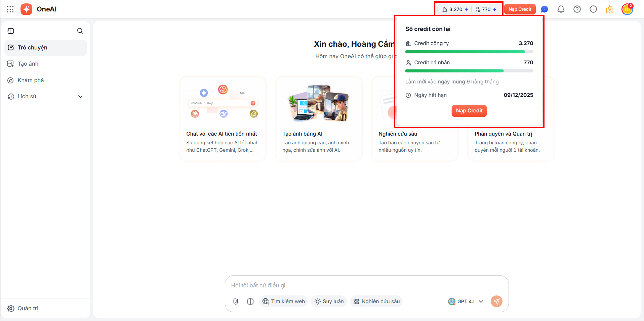Open Quản trị settings
The image size is (644, 321).
(23, 309)
